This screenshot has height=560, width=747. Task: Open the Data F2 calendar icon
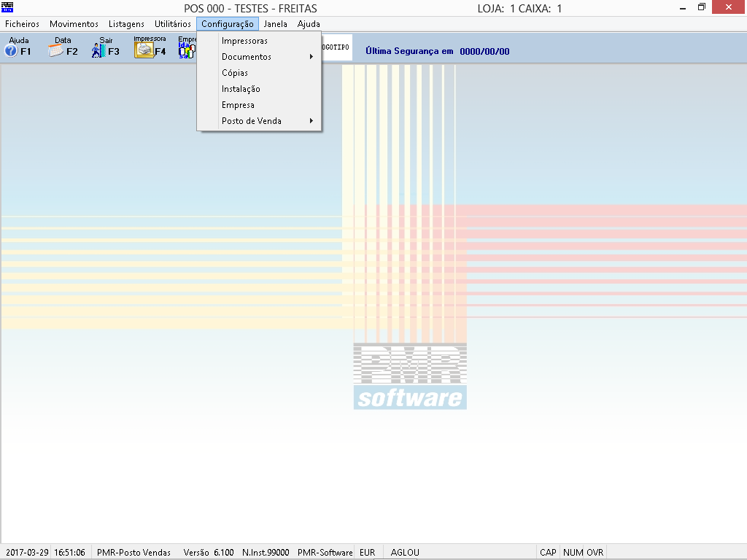62,48
